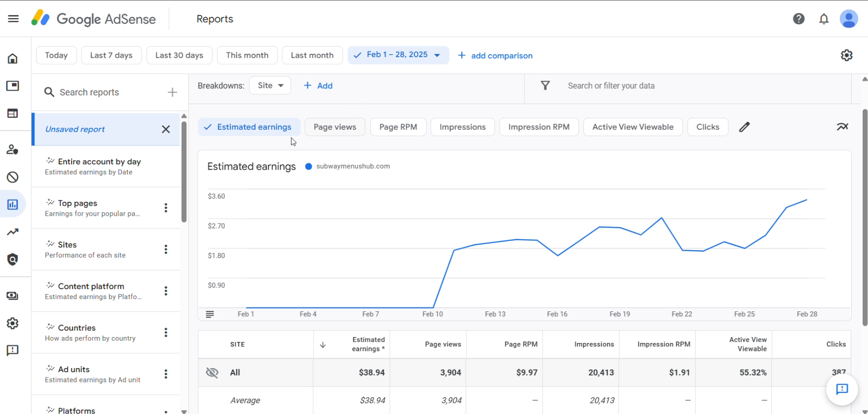The height and width of the screenshot is (414, 868).
Task: Open more options for Countries report
Action: pos(166,333)
